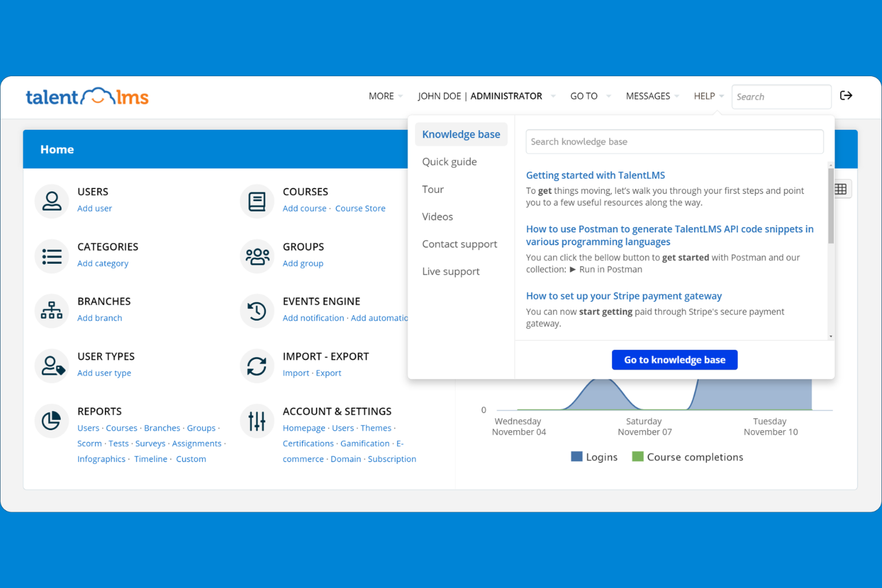This screenshot has height=588, width=882.
Task: Open the Stripe payment gateway article
Action: (624, 296)
